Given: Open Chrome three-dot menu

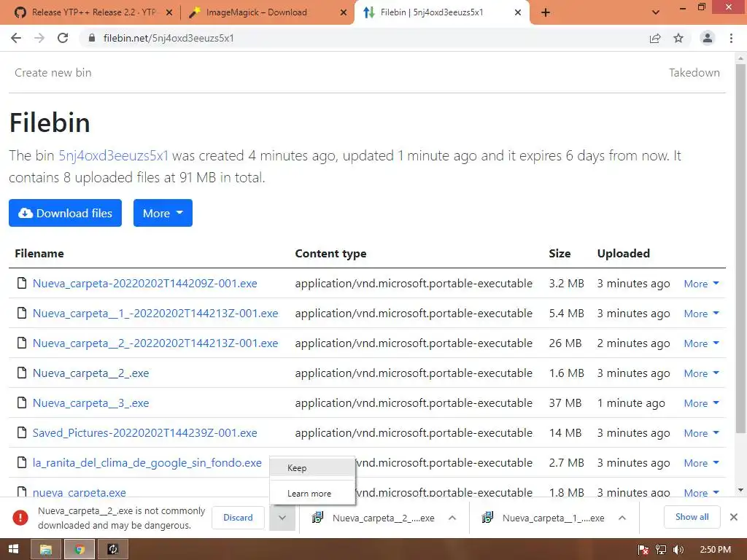Looking at the screenshot, I should coord(731,38).
